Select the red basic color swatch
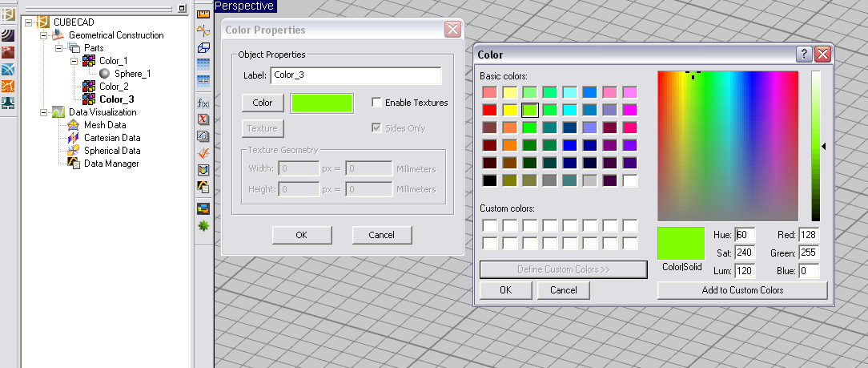This screenshot has height=368, width=868. pos(490,110)
